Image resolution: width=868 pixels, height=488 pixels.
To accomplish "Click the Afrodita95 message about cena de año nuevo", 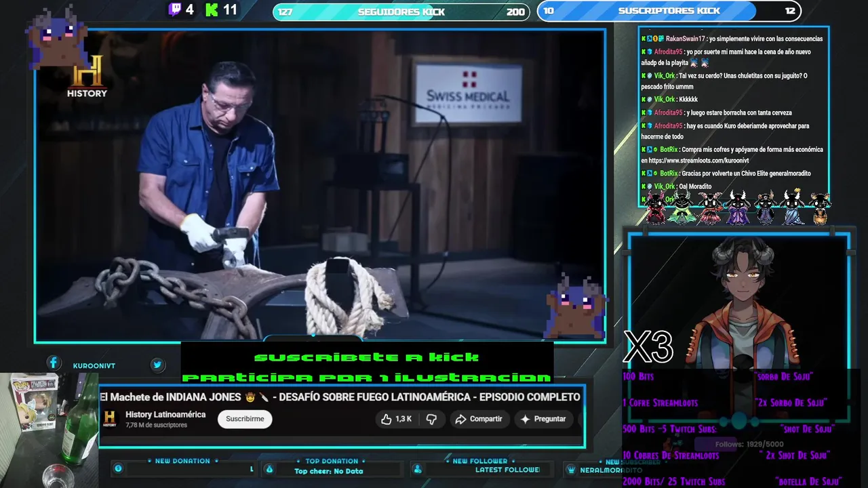I will click(726, 57).
